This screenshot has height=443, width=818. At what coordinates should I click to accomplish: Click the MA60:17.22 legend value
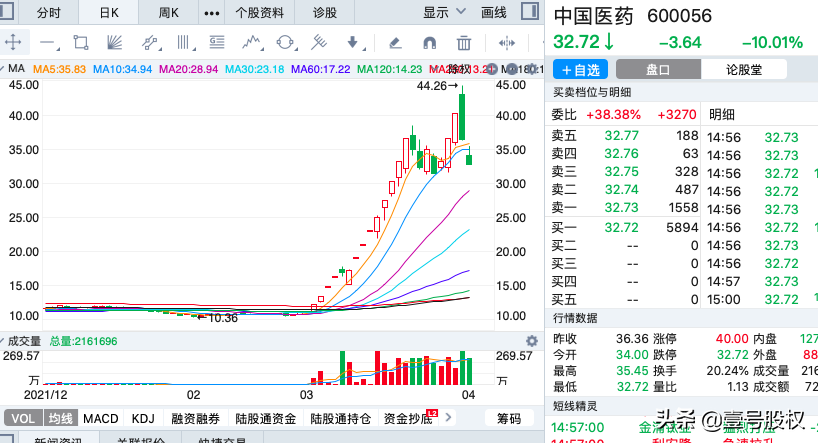320,69
